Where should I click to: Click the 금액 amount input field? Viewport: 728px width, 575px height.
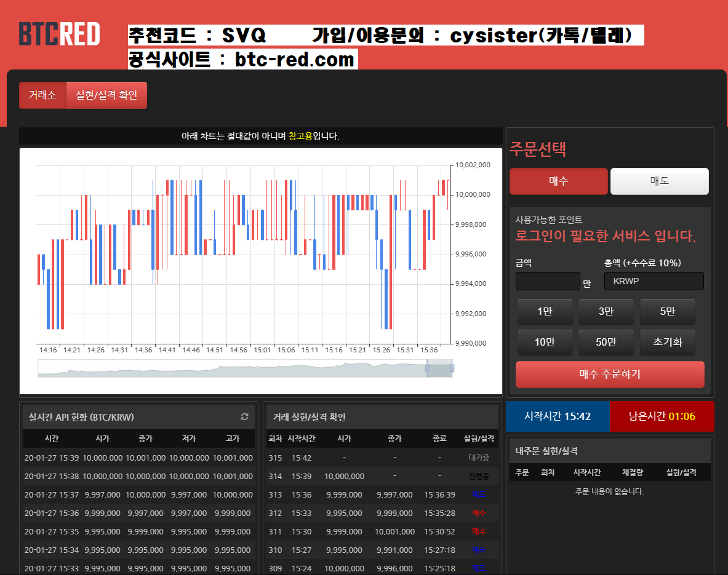(x=547, y=282)
